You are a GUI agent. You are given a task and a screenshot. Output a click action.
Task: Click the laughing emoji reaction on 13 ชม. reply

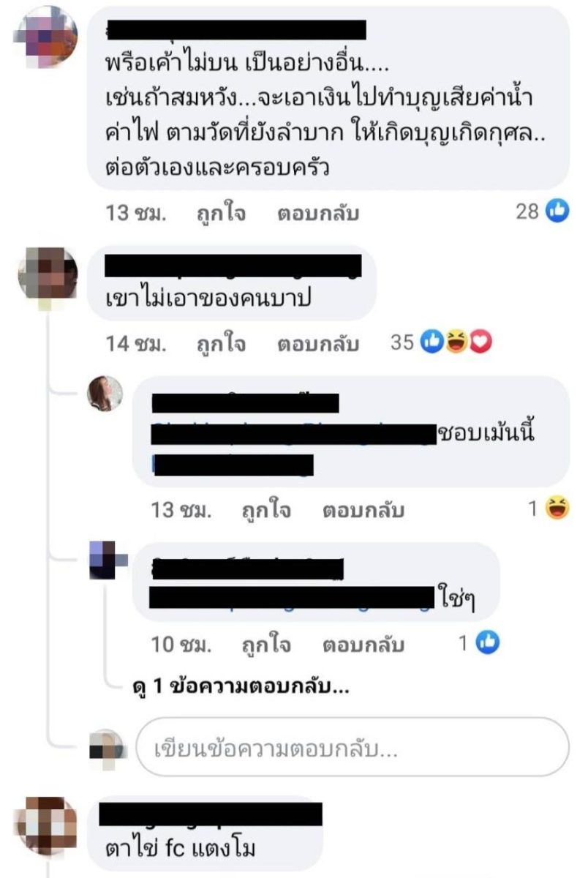(x=558, y=509)
